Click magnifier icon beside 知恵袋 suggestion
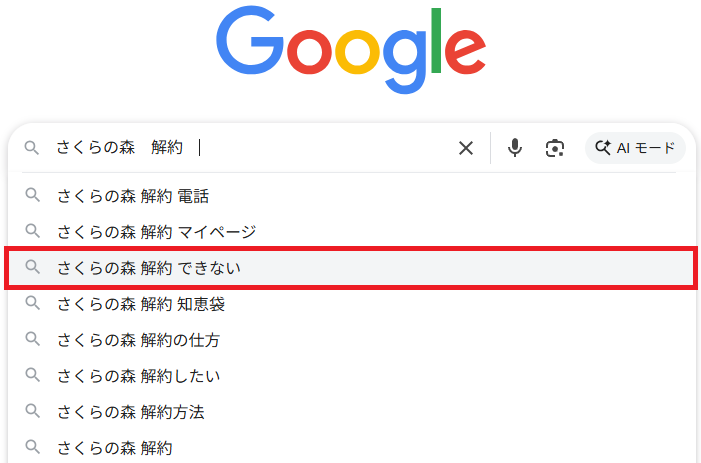Screen dimensions: 701x463 (32, 304)
